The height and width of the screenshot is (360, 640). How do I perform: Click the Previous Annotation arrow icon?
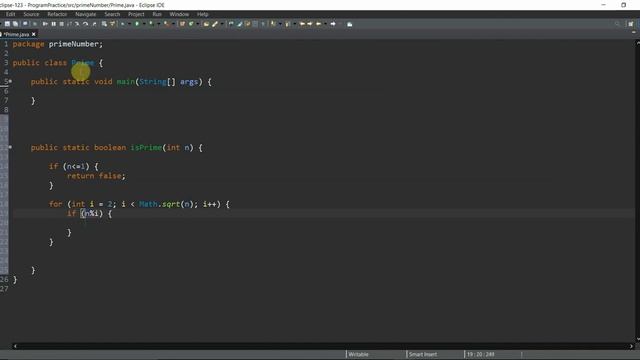(x=287, y=24)
